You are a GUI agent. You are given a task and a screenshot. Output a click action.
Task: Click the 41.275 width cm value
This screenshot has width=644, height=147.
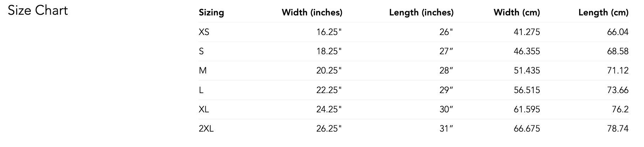tap(527, 32)
